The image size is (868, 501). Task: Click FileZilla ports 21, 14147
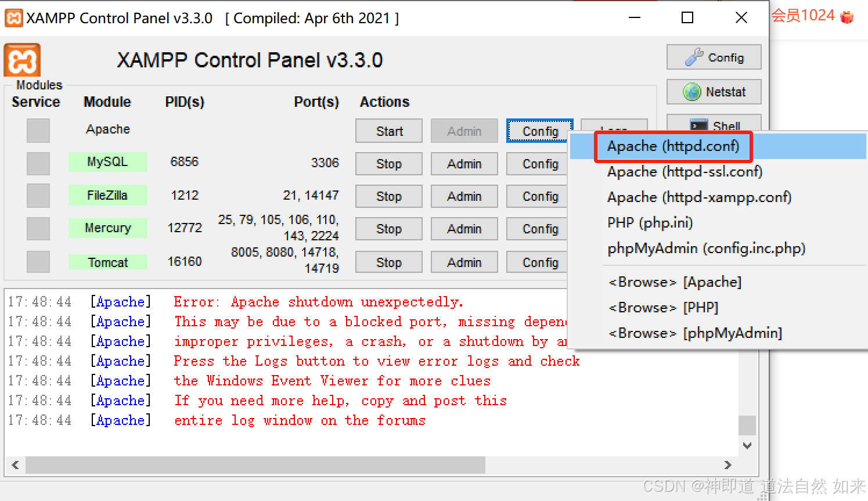(x=311, y=196)
